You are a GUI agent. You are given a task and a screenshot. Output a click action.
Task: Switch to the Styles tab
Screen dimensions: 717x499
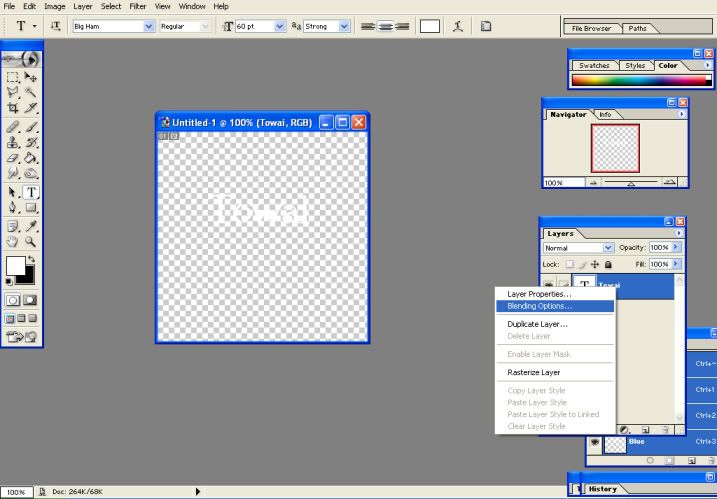tap(635, 65)
